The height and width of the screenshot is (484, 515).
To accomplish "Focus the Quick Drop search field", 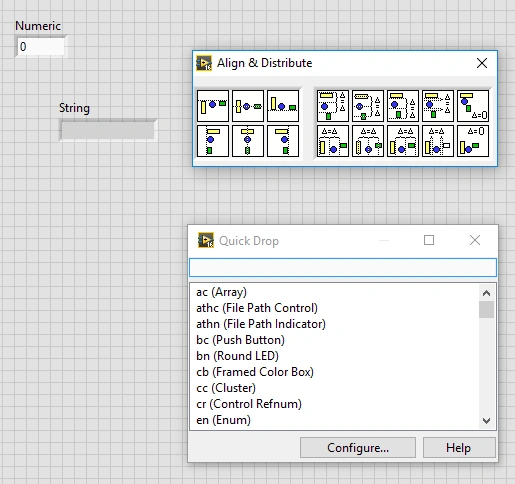I will click(x=343, y=267).
